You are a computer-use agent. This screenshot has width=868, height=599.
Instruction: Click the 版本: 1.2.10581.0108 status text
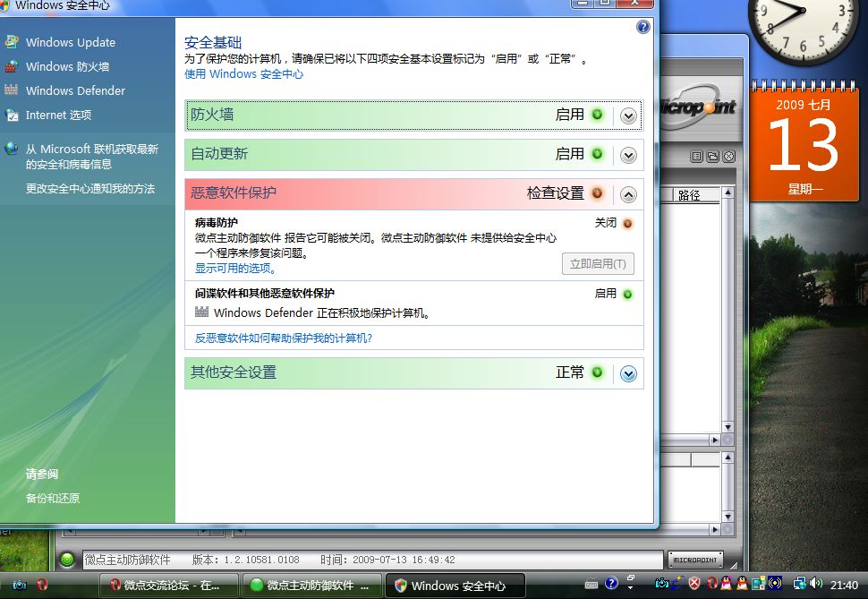pos(246,560)
